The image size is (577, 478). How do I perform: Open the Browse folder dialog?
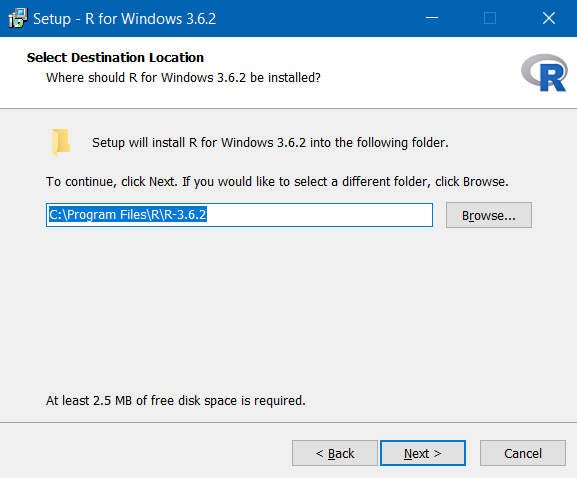tap(489, 215)
